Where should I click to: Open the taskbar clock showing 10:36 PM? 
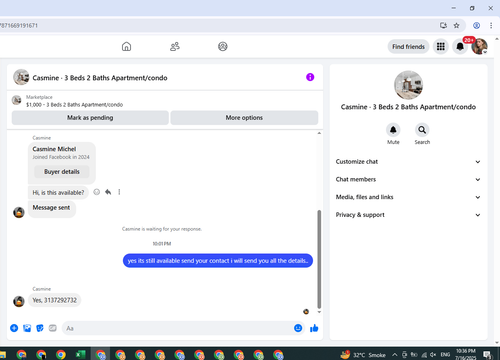click(466, 354)
